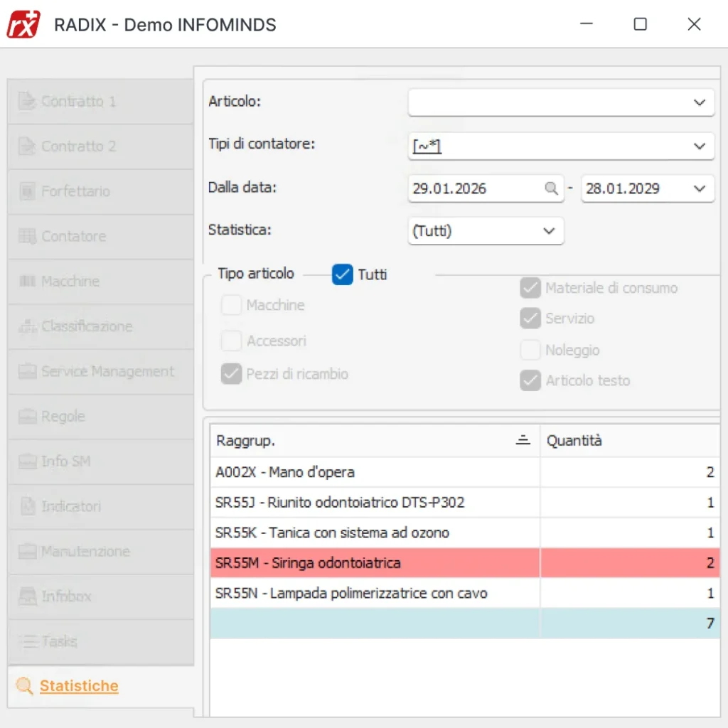
Task: Toggle the Noleggio checkbox
Action: (530, 350)
